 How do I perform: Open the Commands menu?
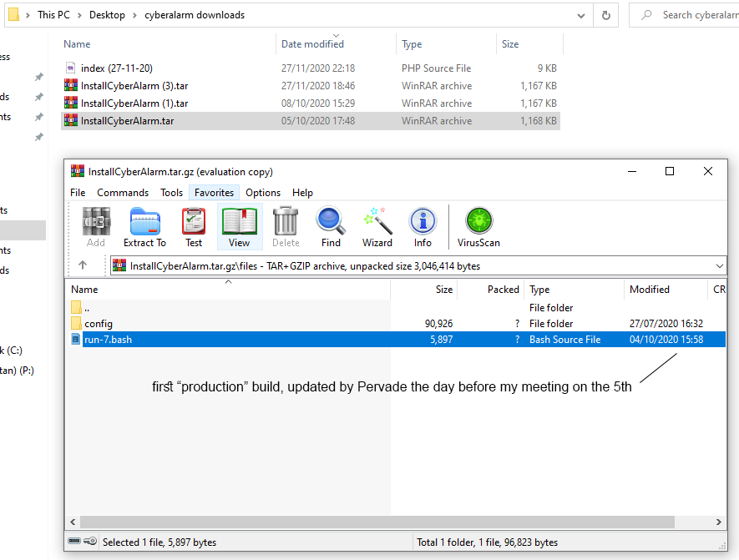[x=123, y=193]
